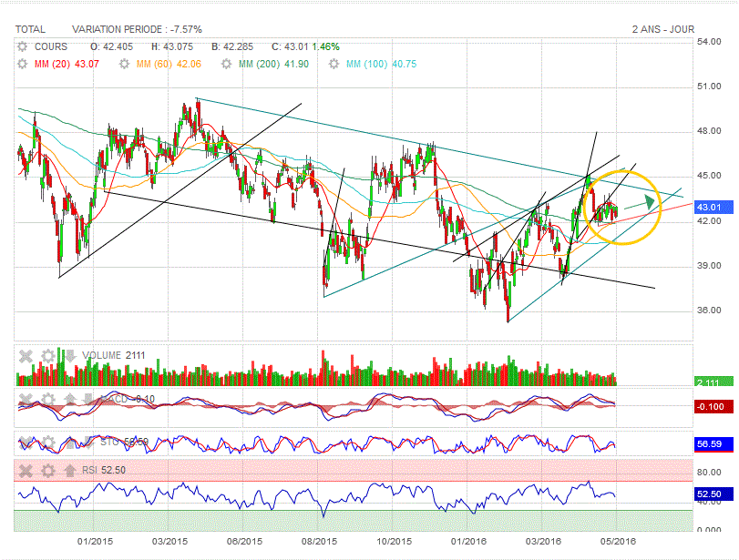Click the 1.46% daily change value
The image size is (739, 560).
tap(325, 46)
